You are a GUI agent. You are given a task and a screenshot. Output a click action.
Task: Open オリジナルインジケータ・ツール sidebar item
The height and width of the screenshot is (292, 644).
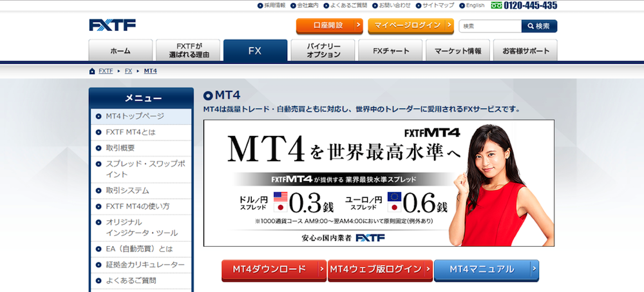[x=141, y=228]
